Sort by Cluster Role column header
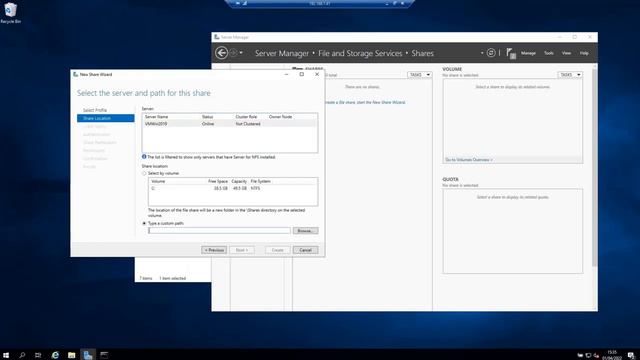 tap(246, 117)
